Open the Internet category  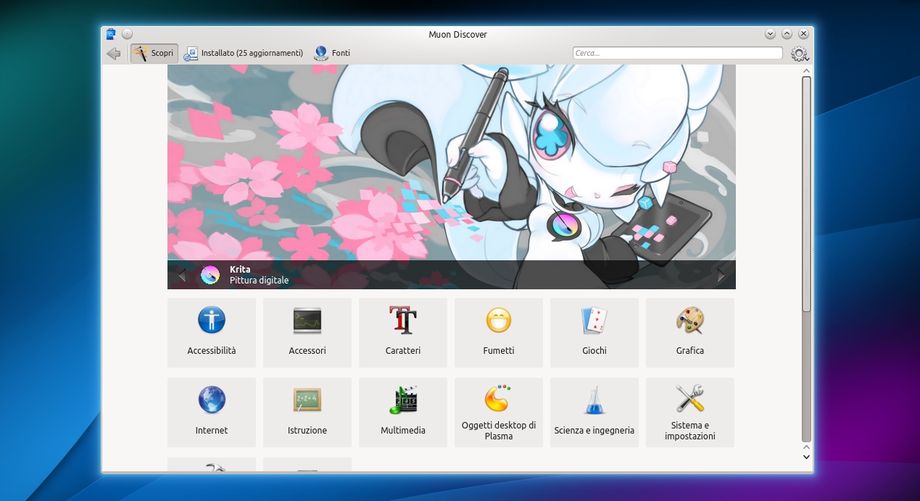tap(211, 412)
